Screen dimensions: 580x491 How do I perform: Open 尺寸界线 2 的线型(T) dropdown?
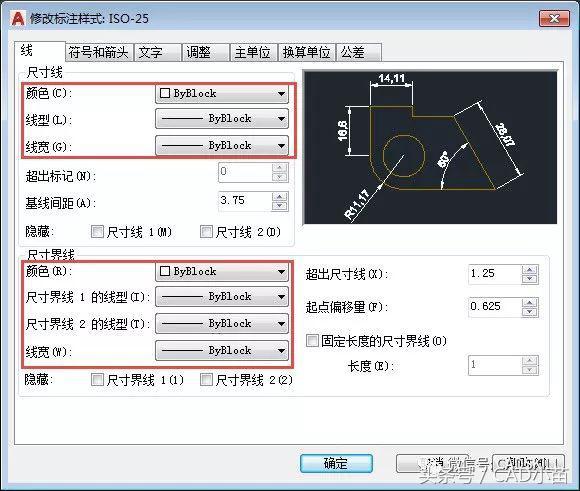pyautogui.click(x=222, y=323)
